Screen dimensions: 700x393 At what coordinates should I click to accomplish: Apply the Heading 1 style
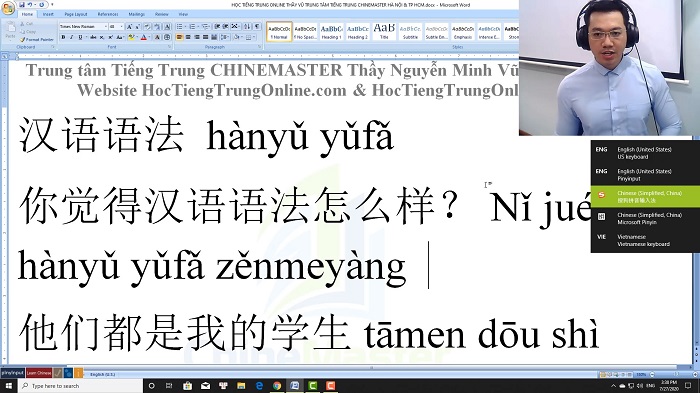[332, 32]
